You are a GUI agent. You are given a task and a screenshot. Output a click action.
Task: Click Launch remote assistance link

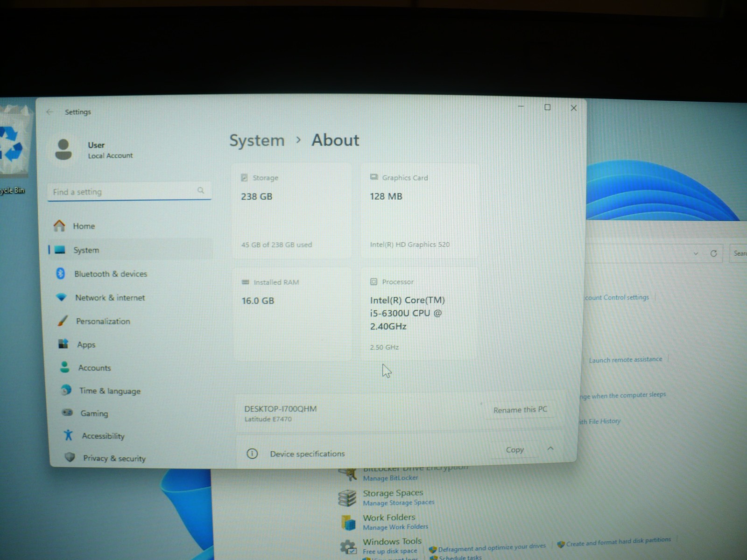(x=625, y=360)
